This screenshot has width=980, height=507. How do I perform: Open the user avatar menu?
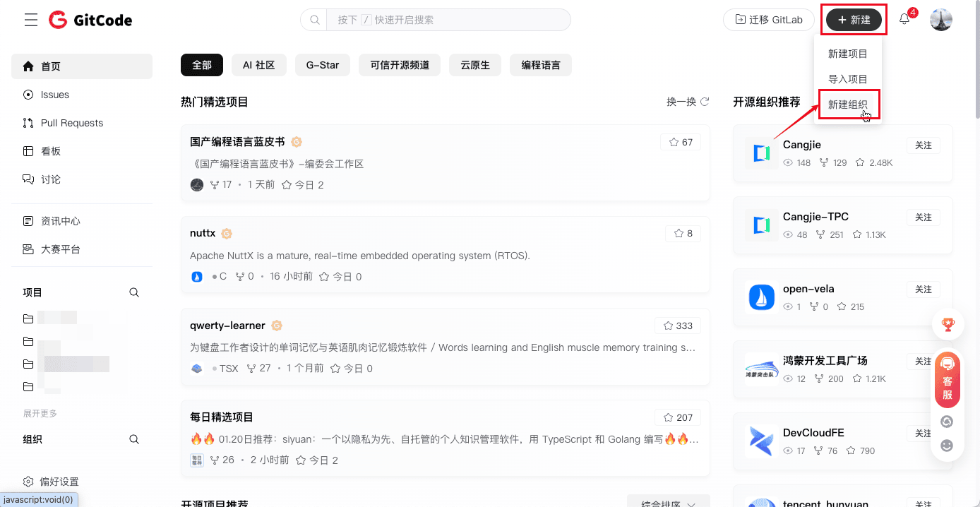pos(941,20)
